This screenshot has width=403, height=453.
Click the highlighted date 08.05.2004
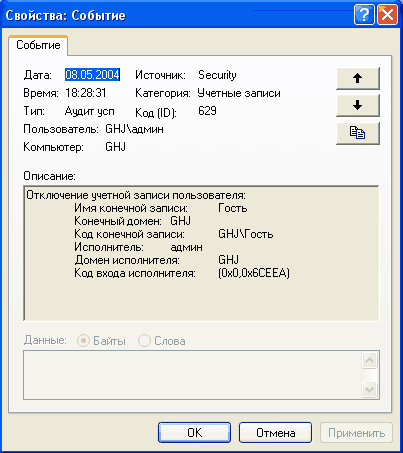tap(92, 75)
